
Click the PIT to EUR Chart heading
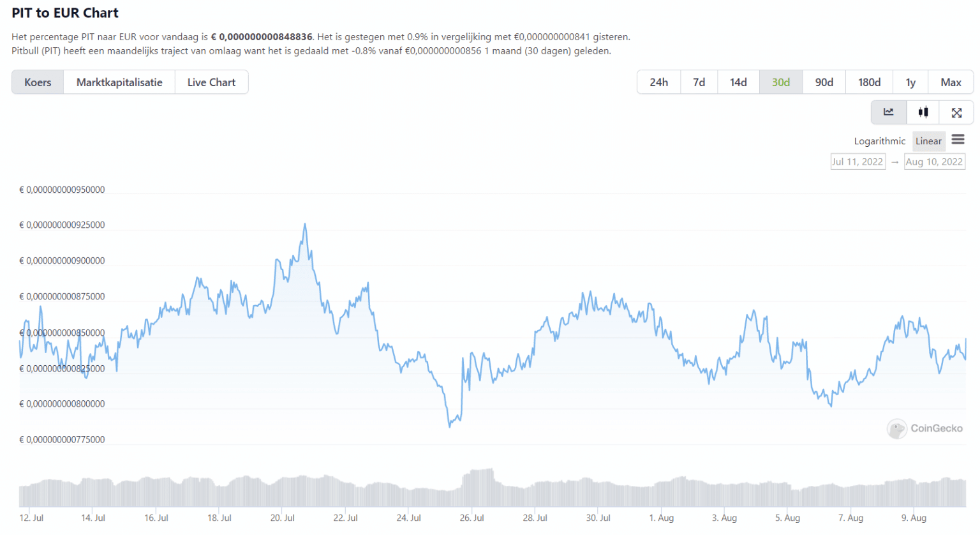(x=65, y=13)
